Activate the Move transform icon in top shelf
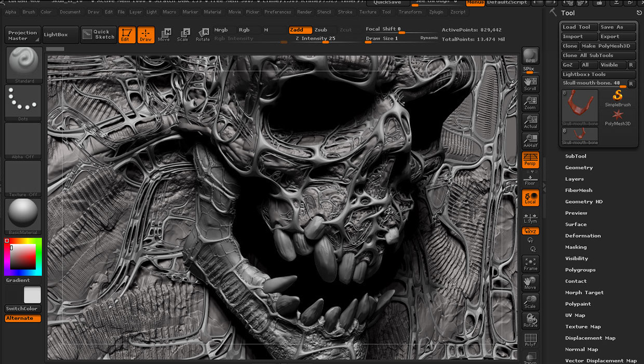 pyautogui.click(x=164, y=35)
